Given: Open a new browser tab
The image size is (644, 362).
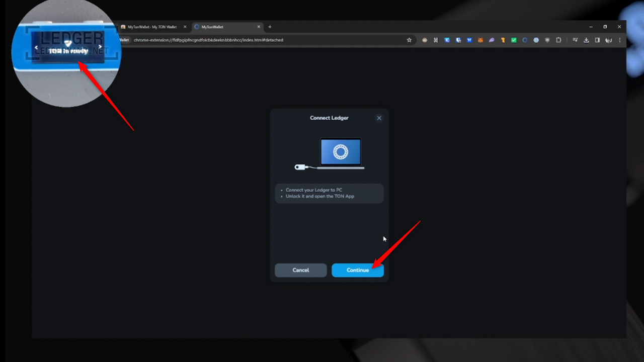Looking at the screenshot, I should (x=270, y=27).
